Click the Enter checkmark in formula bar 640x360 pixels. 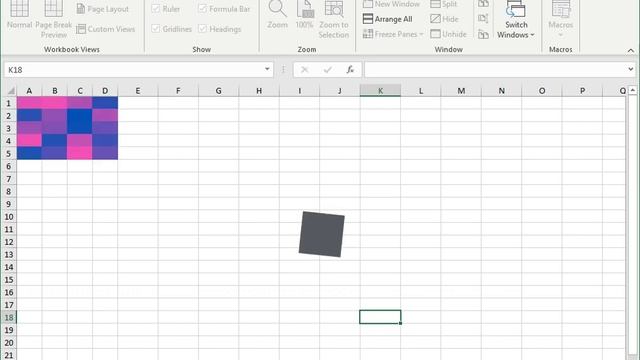tap(327, 70)
